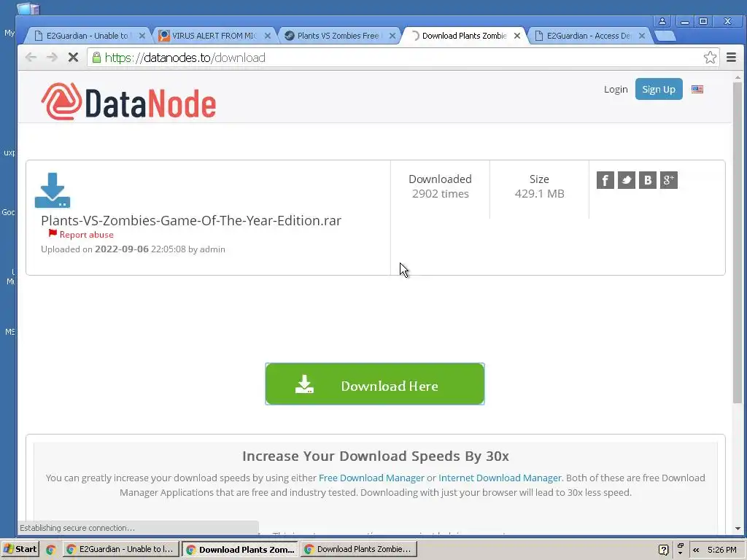This screenshot has width=747, height=560.
Task: Open the US flag language selector
Action: (x=697, y=89)
